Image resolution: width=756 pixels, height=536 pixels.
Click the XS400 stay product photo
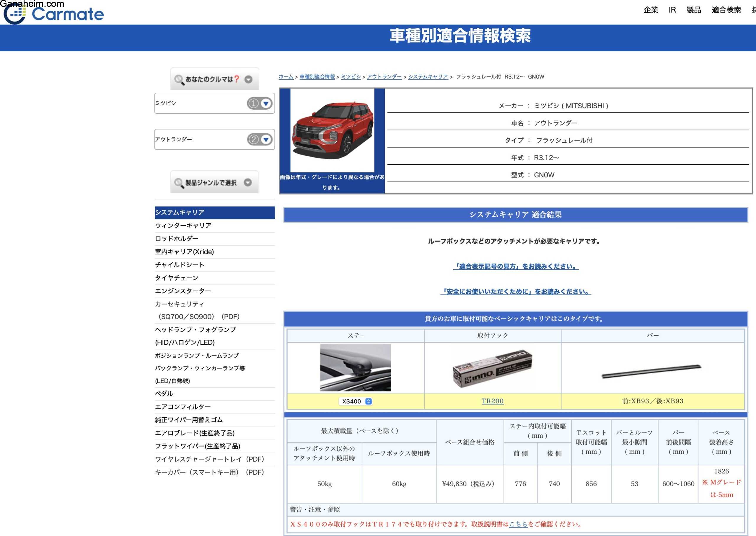coord(355,368)
